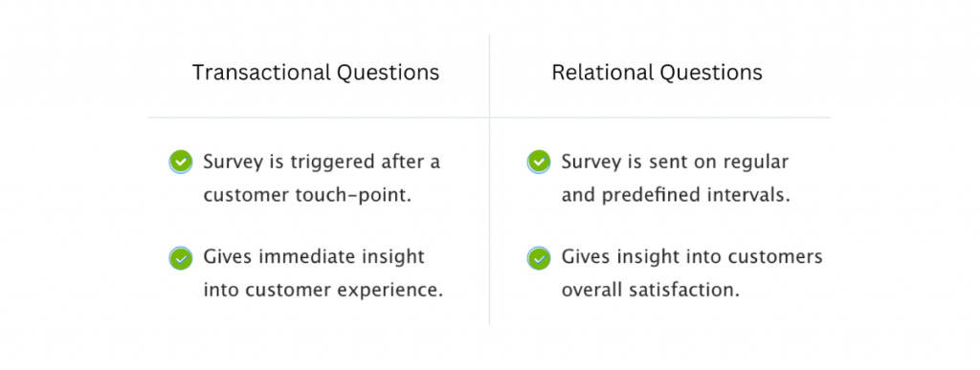Click the word 'Relational' in the right header
Viewport: 980px width, 370px height.
click(601, 73)
